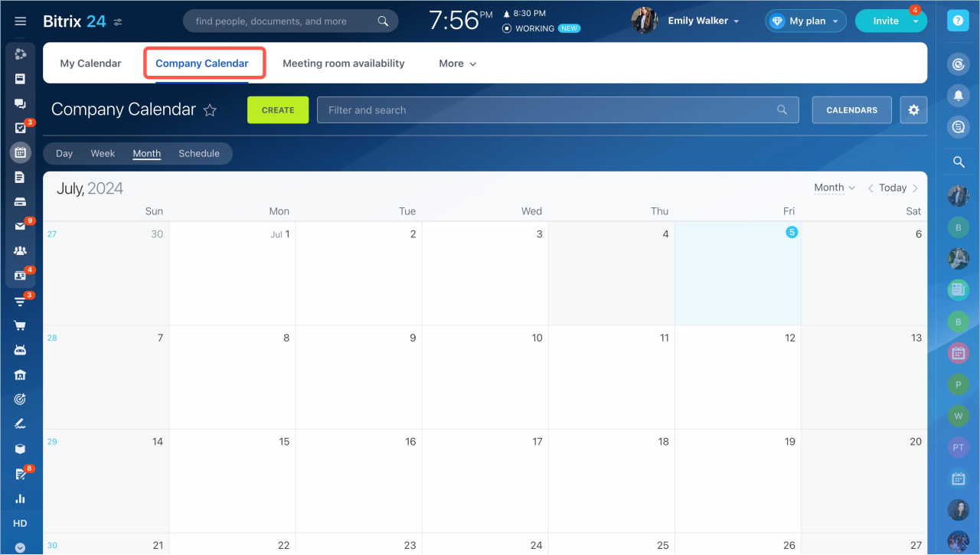980x555 pixels.
Task: Open the hamburger main menu
Action: 21,21
